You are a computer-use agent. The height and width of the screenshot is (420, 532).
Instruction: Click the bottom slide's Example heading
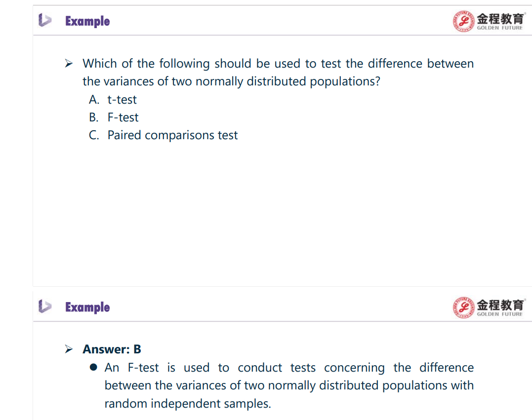[x=87, y=307]
